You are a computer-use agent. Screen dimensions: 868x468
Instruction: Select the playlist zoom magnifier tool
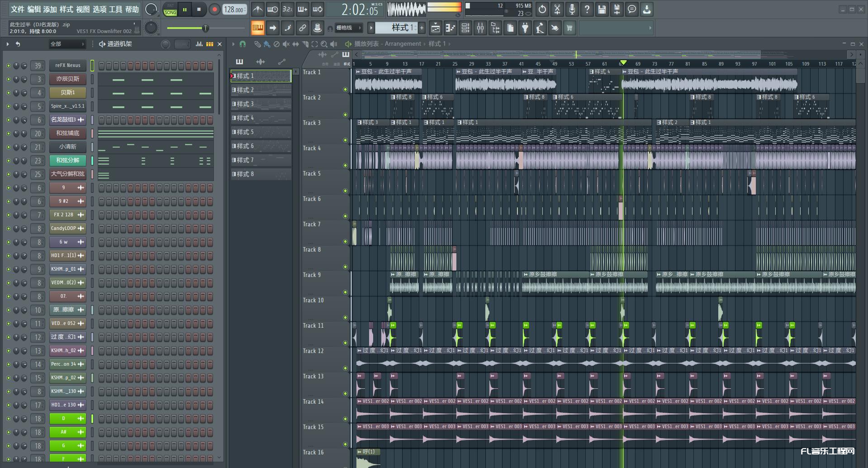click(324, 44)
